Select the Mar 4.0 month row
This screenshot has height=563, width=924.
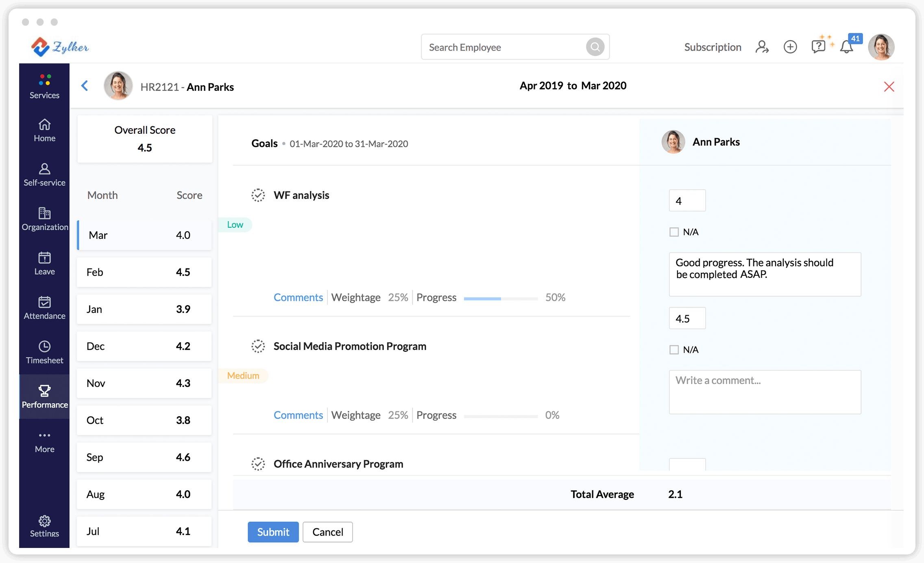pos(144,235)
